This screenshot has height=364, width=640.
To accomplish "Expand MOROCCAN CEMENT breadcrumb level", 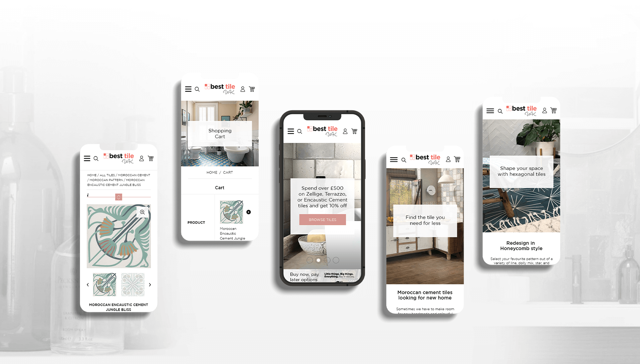I will point(135,175).
